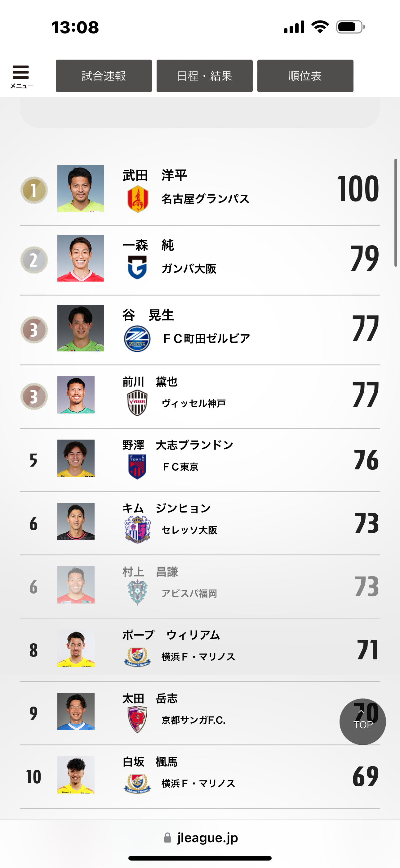Tap the jleague.jp address bar
The image size is (400, 868).
201,838
